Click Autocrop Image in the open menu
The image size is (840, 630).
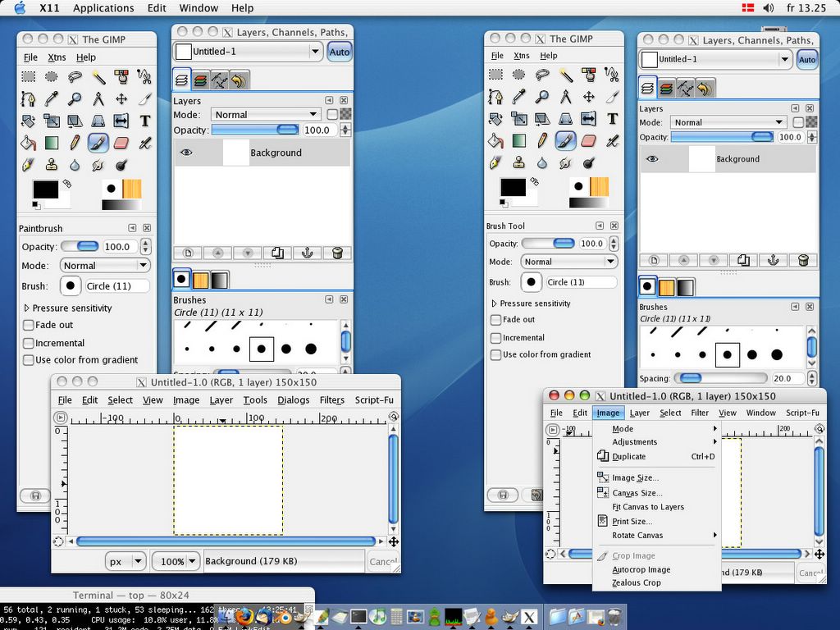coord(641,569)
